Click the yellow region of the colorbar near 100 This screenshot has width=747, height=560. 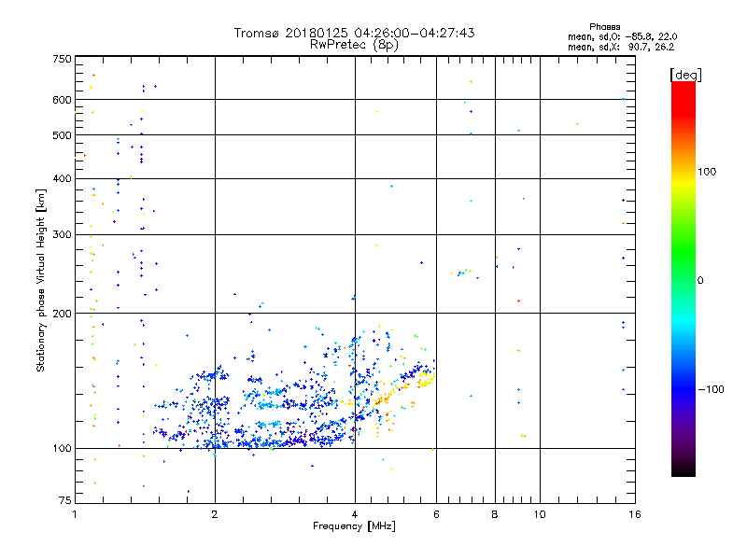[684, 180]
